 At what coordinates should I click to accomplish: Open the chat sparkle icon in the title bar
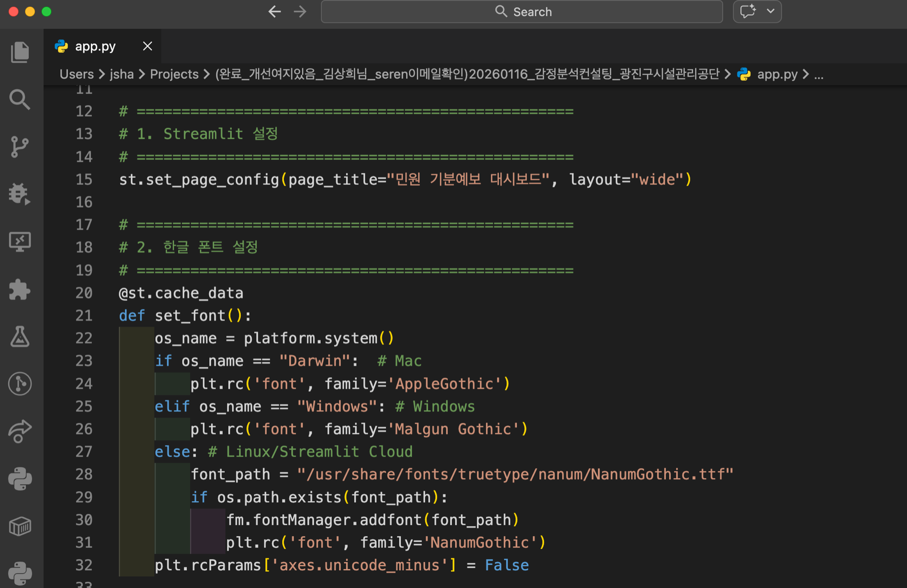748,11
